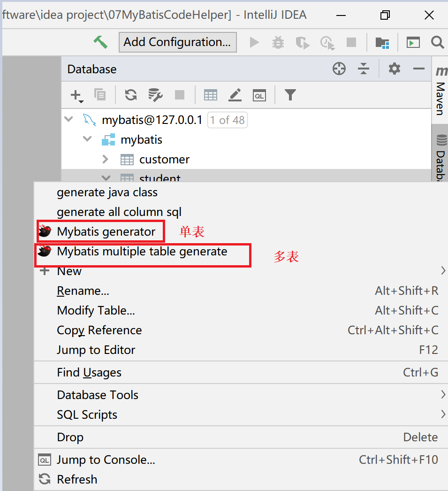
Task: Open the New submenu
Action: click(x=241, y=271)
